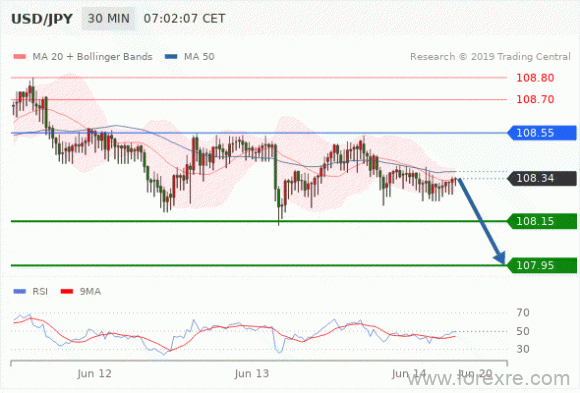Click the 07:02:07 CET timestamp
This screenshot has height=393, width=580.
pos(184,19)
